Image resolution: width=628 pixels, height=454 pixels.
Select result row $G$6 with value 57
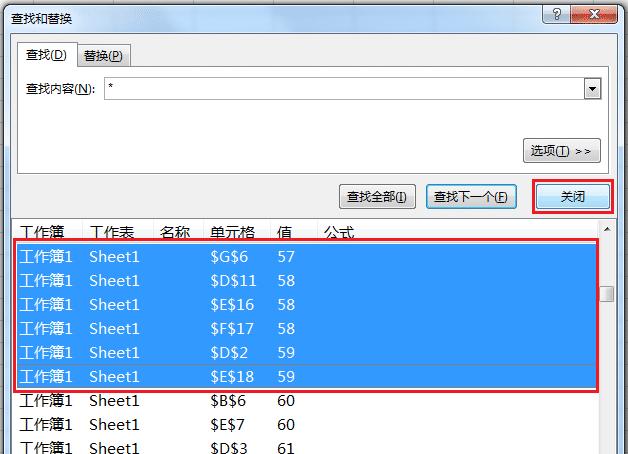pyautogui.click(x=307, y=257)
